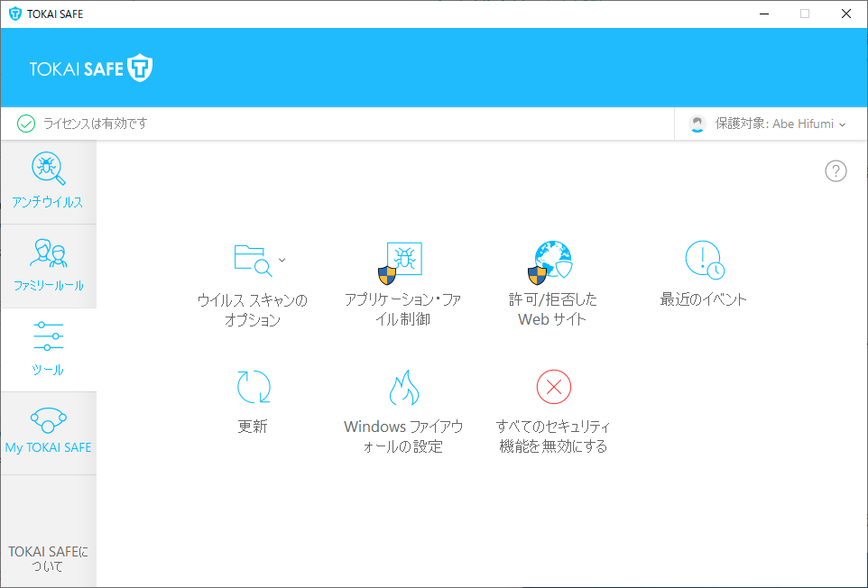Expand the virus scan options dropdown arrow

coord(282,260)
